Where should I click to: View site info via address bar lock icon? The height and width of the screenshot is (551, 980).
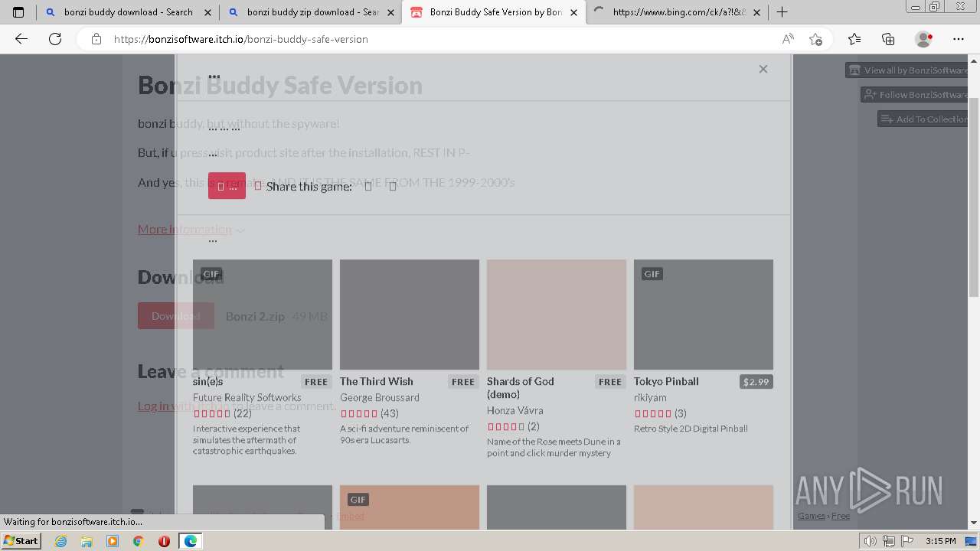click(96, 39)
